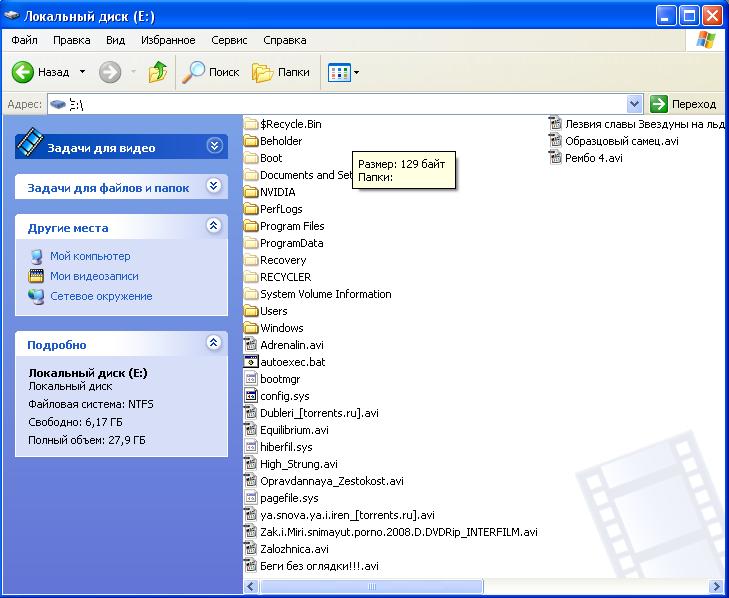Click inside the address bar field
The image size is (729, 598).
click(350, 104)
